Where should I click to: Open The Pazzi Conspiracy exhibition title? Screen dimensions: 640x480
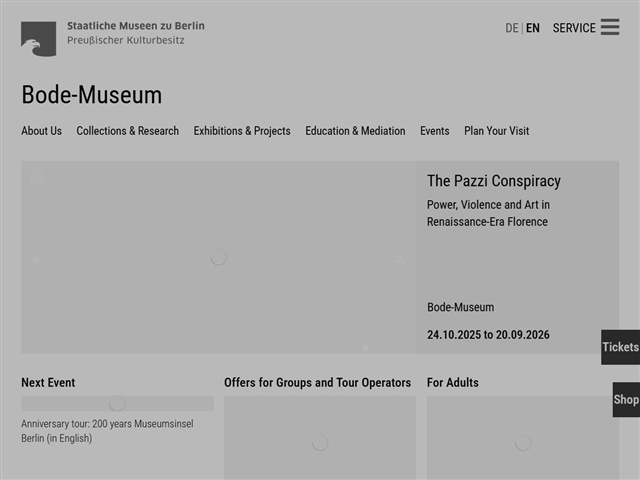point(493,181)
